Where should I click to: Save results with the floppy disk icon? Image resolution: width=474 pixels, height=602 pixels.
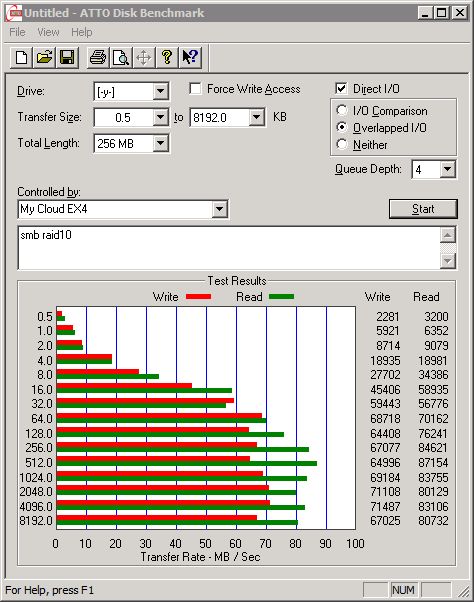[67, 58]
